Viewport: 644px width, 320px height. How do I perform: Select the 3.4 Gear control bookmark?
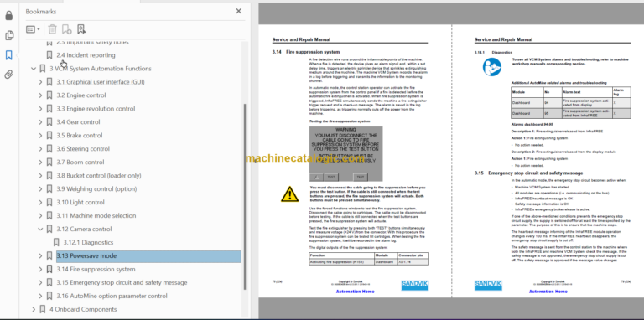pyautogui.click(x=78, y=121)
